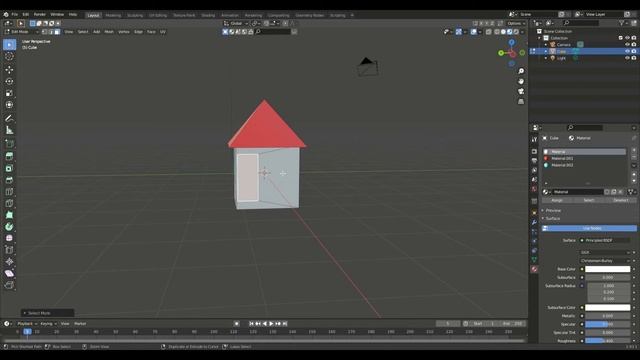Adjust the Specular slider
The image size is (640, 360).
click(607, 324)
